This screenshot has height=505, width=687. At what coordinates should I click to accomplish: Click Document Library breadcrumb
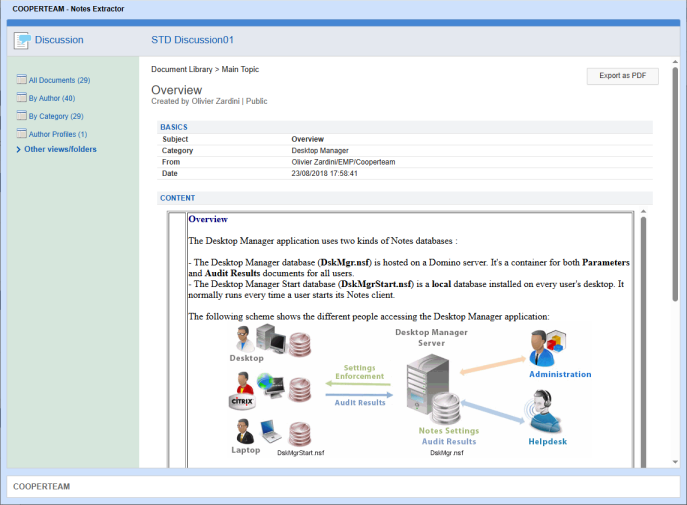pyautogui.click(x=181, y=69)
